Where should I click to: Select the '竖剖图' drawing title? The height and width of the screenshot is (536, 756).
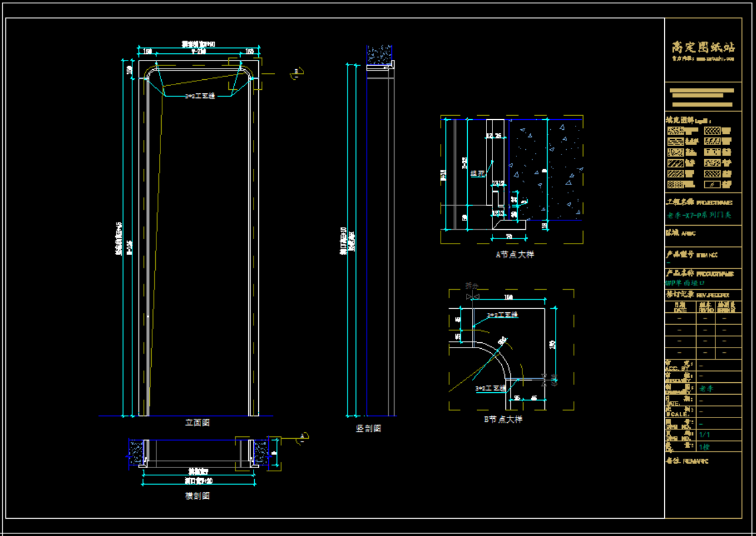369,428
